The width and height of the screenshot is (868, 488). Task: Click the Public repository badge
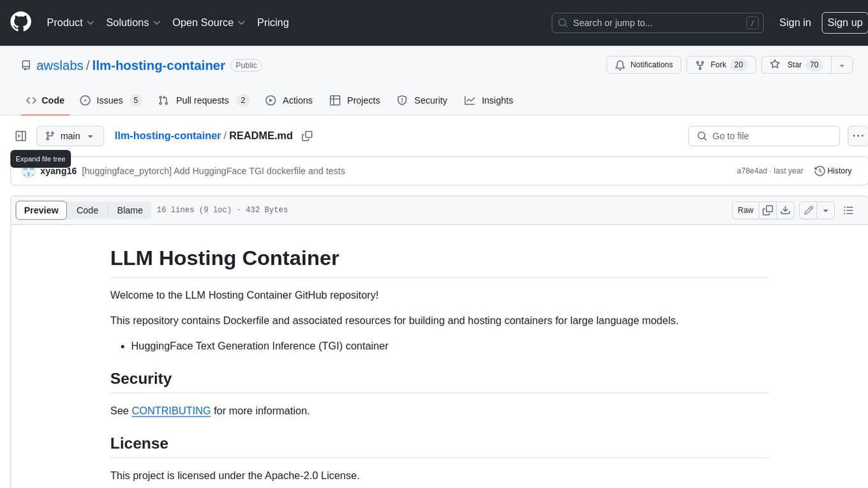coord(246,65)
